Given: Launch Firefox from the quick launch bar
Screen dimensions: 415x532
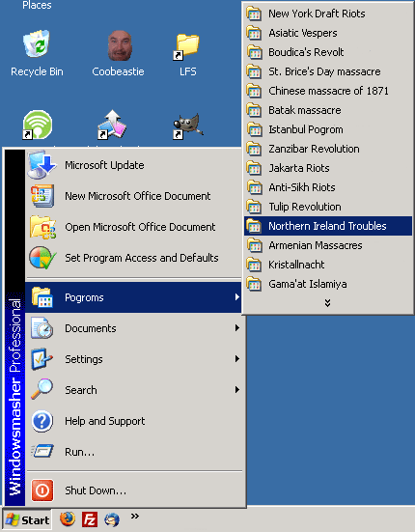Looking at the screenshot, I should [68, 518].
